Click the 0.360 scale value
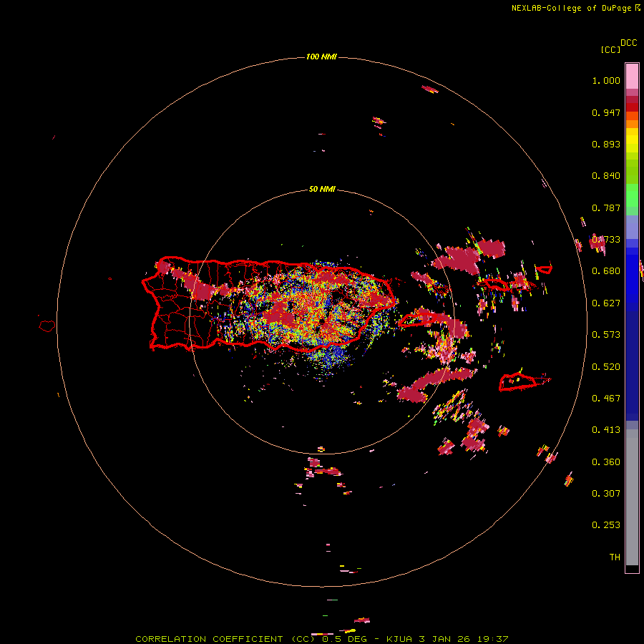Image resolution: width=644 pixels, height=644 pixels. pos(606,462)
